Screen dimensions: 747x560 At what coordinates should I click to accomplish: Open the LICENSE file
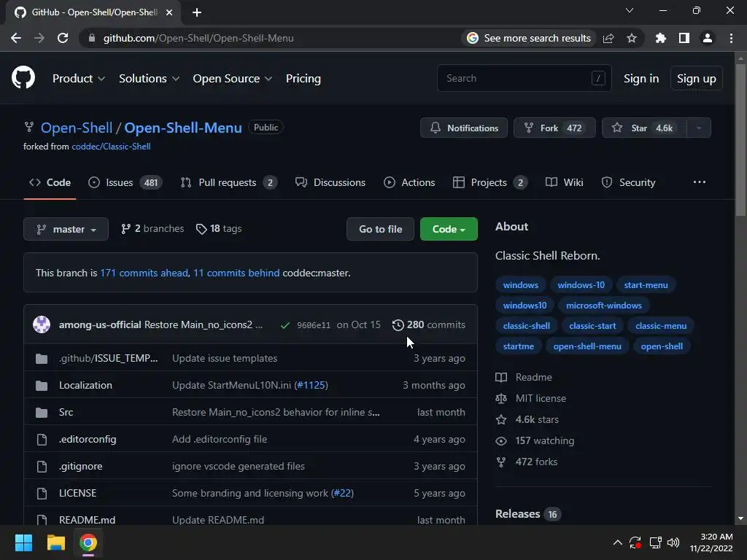tap(77, 494)
